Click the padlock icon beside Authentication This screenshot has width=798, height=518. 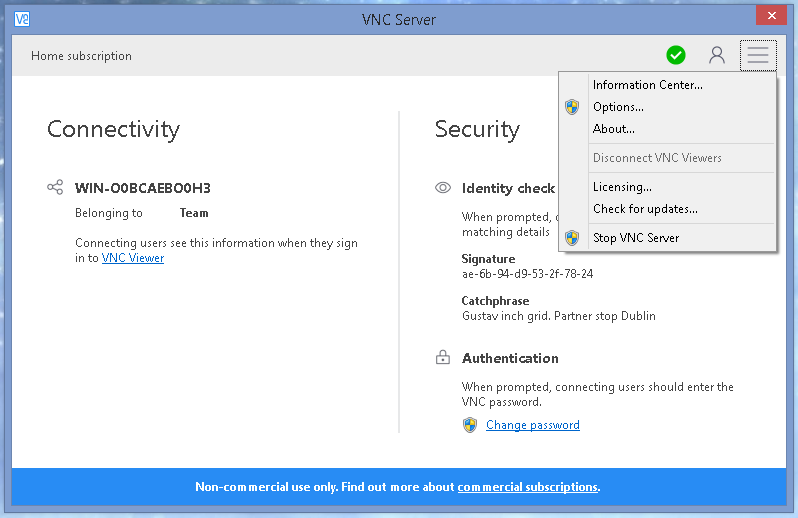click(443, 358)
